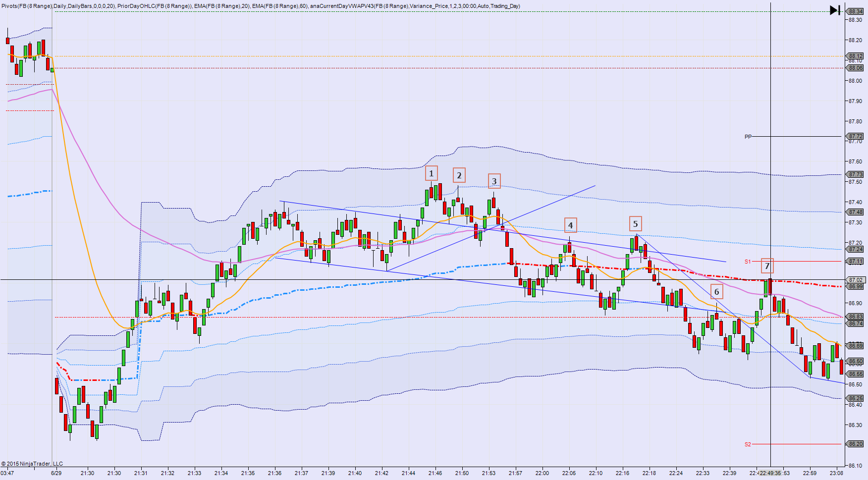Click the 86.55 price marker
868x480 pixels.
pos(855,374)
